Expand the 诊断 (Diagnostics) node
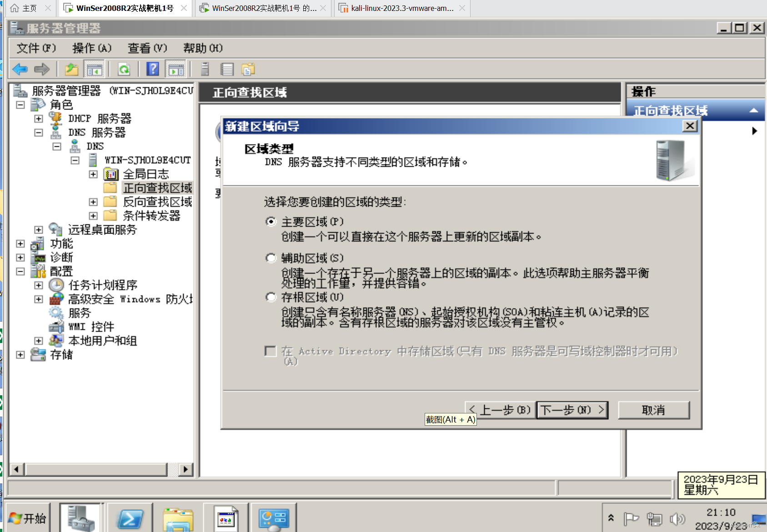 [20, 258]
